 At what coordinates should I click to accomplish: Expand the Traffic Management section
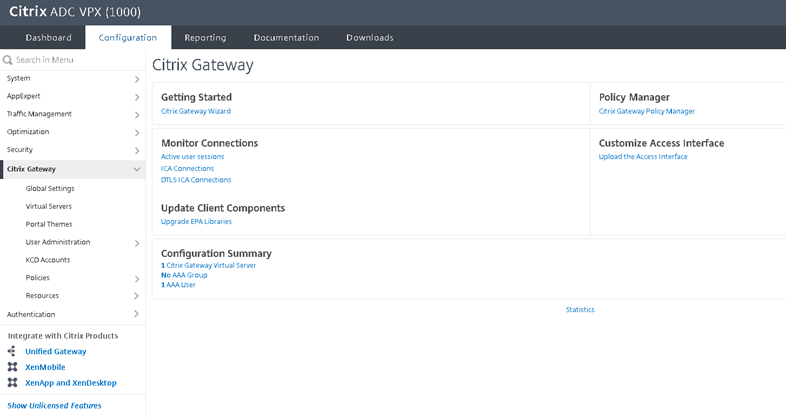click(x=137, y=114)
